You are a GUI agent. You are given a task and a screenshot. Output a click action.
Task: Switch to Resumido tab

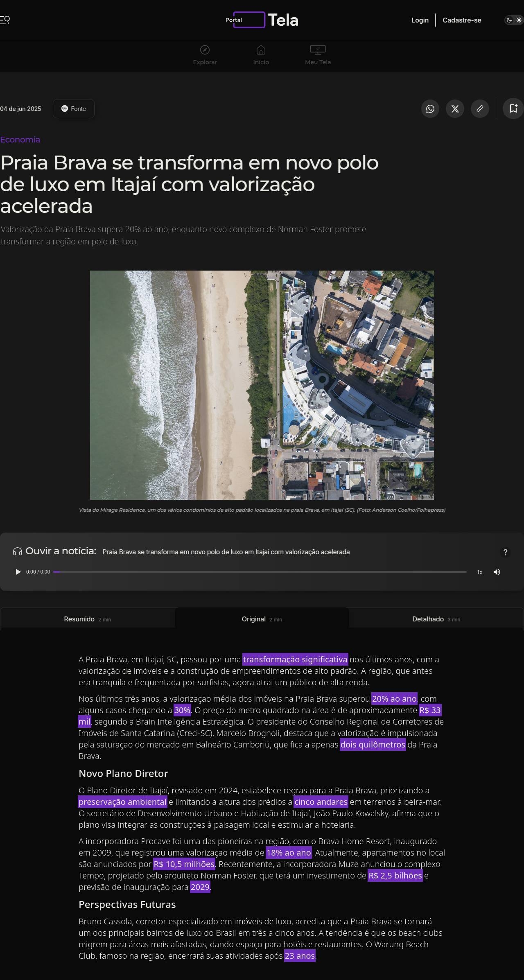(x=87, y=619)
